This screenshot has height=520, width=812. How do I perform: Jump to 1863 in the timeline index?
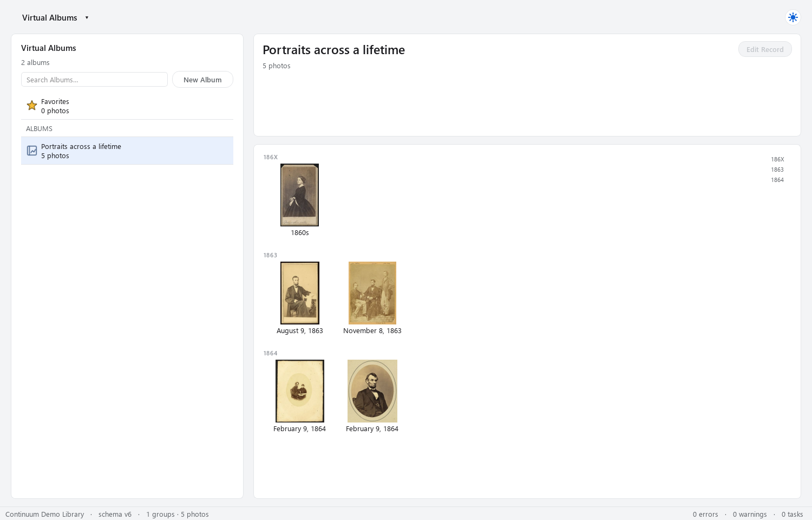(777, 170)
